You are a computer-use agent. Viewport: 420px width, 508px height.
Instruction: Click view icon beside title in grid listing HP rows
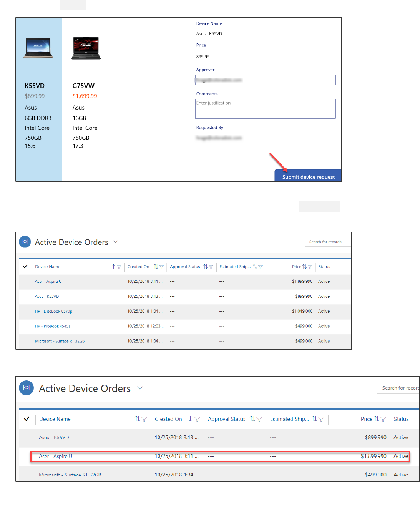click(x=25, y=242)
